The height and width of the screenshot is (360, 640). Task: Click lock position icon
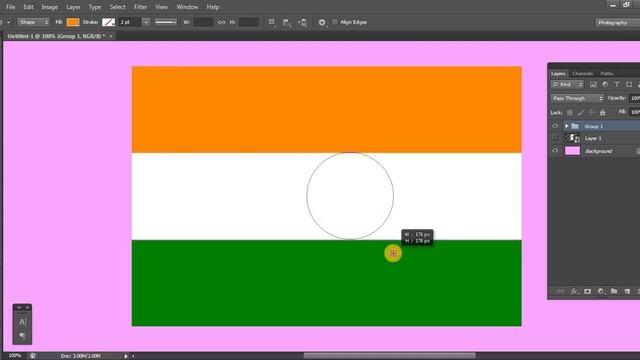591,112
